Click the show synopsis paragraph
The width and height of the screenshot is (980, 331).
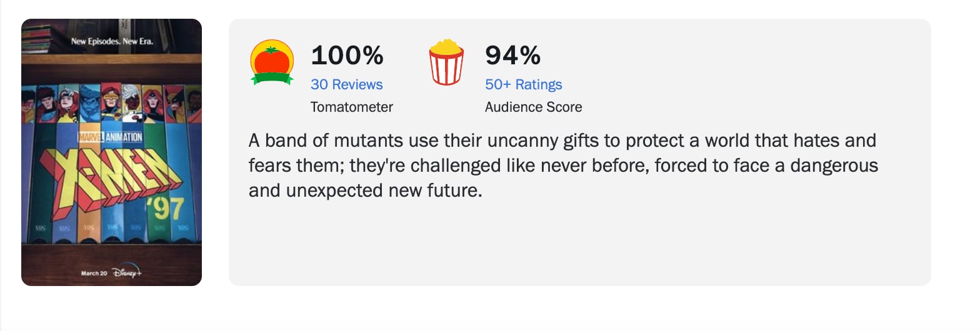[562, 165]
